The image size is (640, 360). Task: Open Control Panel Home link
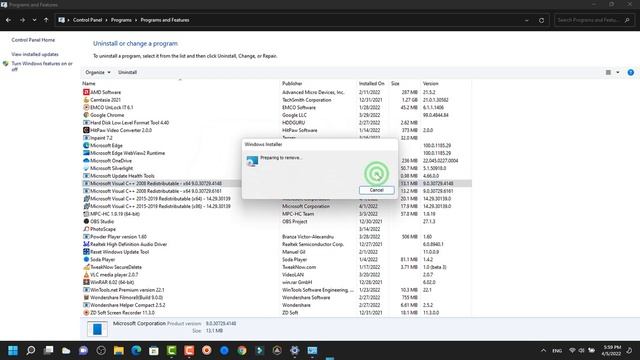pos(33,40)
